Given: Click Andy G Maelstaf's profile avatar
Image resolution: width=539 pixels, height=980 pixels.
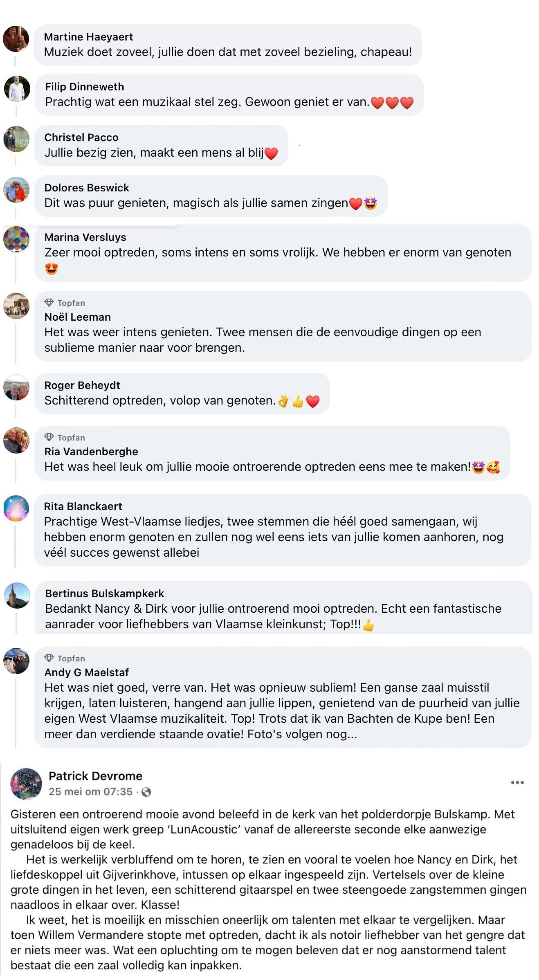Looking at the screenshot, I should [16, 661].
